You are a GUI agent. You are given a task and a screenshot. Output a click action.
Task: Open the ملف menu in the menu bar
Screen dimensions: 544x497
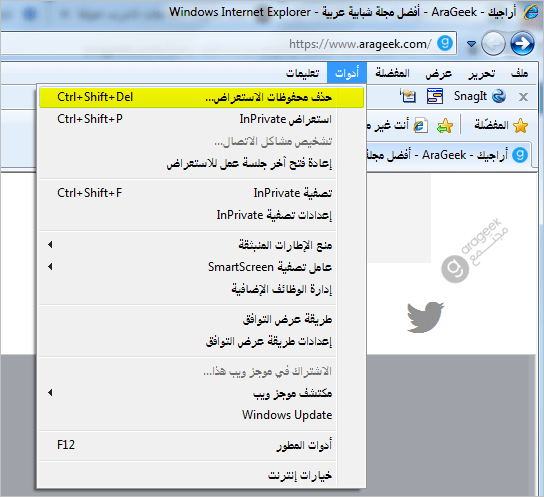point(519,73)
